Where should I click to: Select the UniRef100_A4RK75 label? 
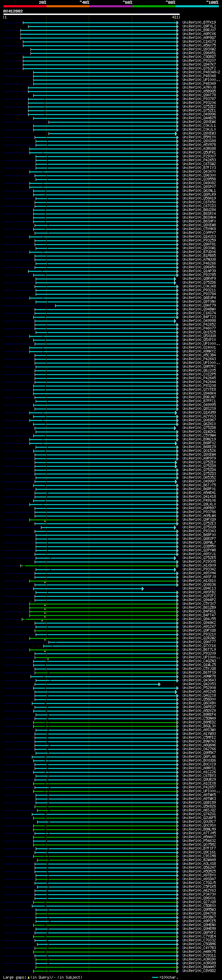199,952
